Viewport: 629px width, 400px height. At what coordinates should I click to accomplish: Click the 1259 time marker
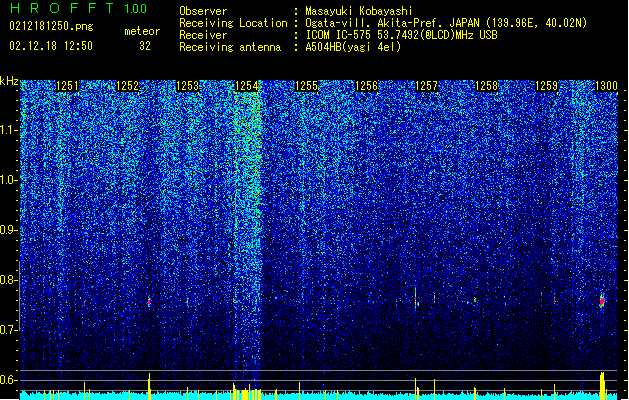[x=547, y=86]
